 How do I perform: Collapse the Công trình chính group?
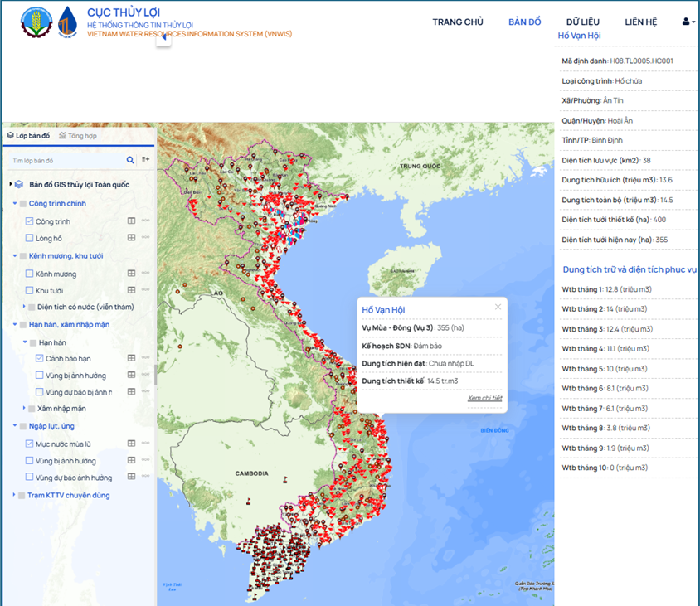click(x=15, y=203)
